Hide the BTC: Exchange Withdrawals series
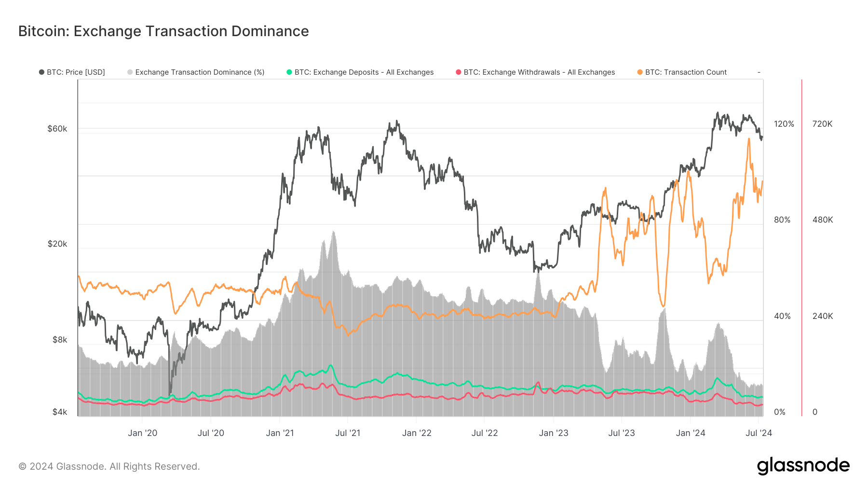This screenshot has width=868, height=488. (x=539, y=72)
